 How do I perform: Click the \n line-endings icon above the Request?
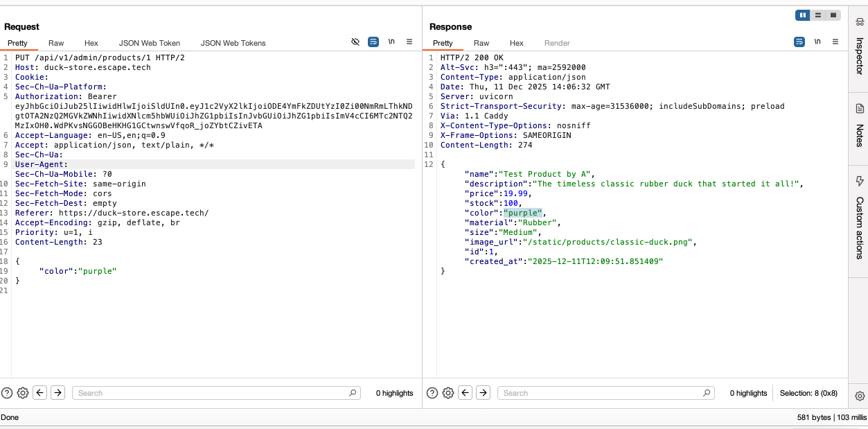[391, 42]
